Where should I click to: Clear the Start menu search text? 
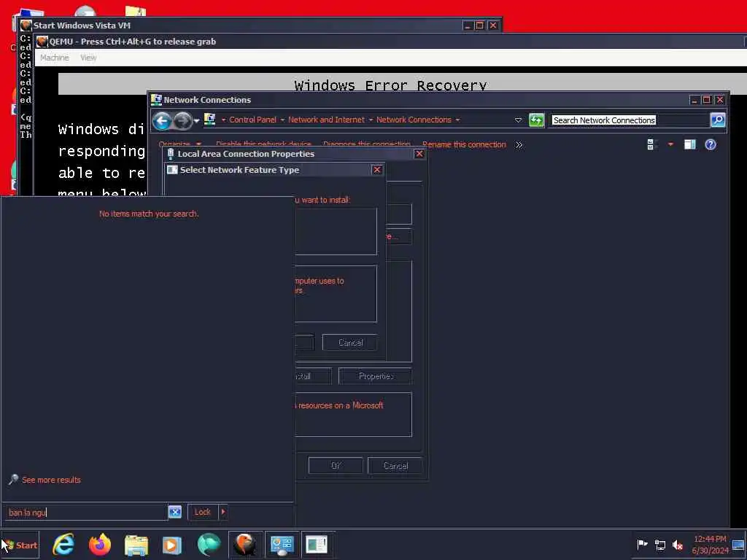[x=175, y=512]
